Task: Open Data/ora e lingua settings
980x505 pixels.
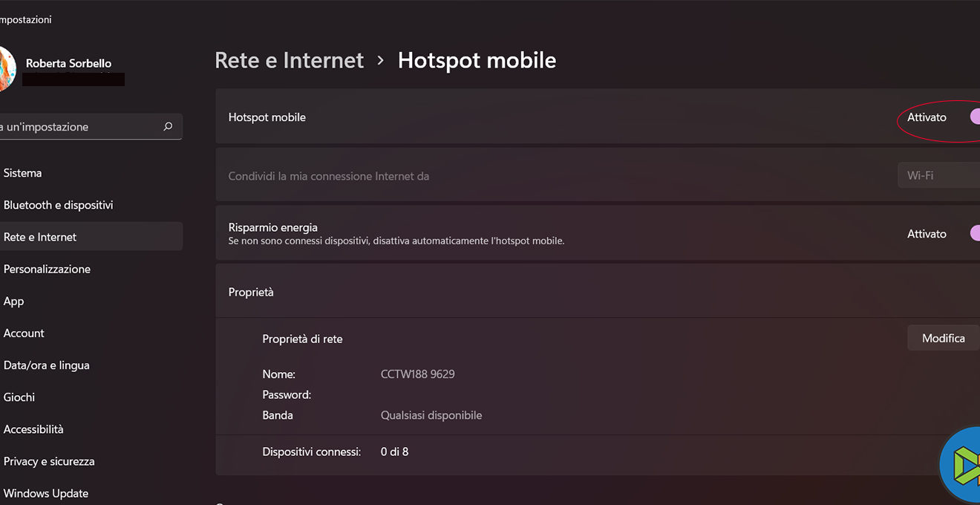Action: point(46,365)
